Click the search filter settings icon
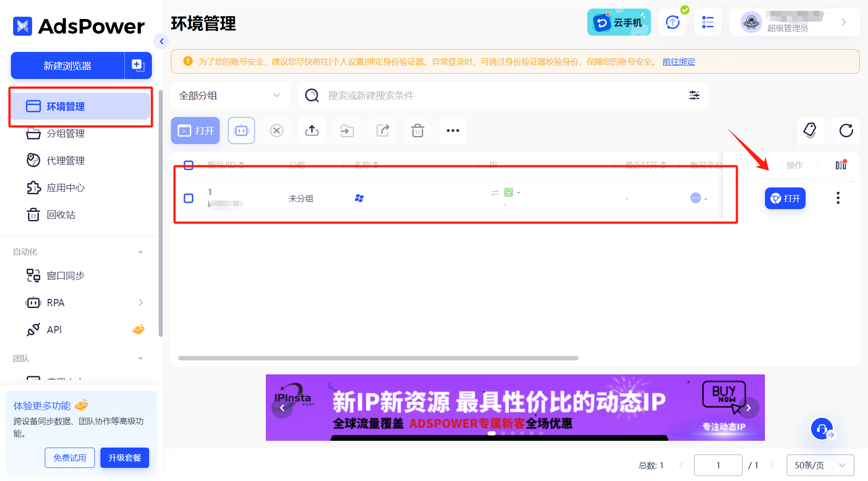 [x=694, y=95]
